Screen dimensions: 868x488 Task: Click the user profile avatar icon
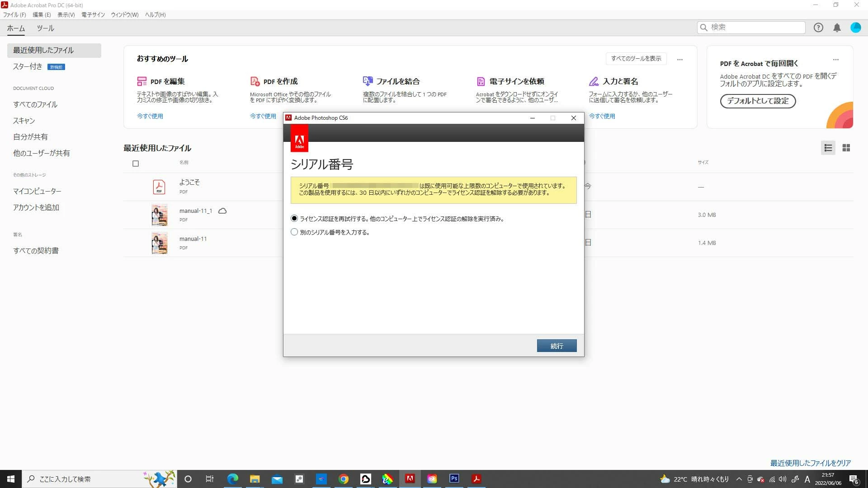click(x=855, y=28)
